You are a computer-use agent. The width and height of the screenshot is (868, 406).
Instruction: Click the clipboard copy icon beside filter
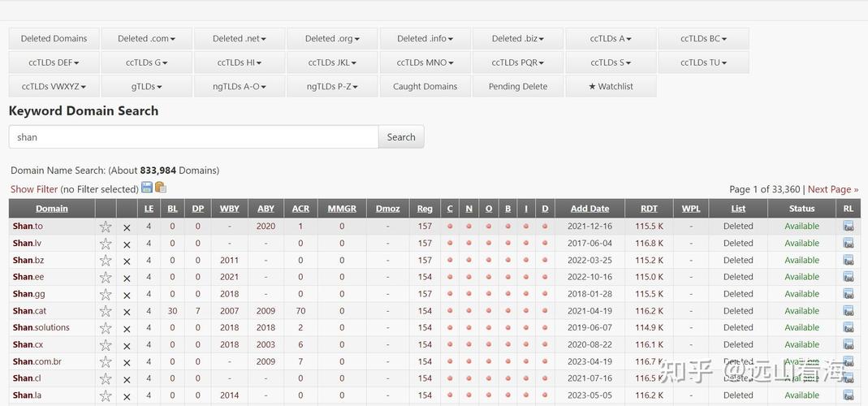click(161, 188)
